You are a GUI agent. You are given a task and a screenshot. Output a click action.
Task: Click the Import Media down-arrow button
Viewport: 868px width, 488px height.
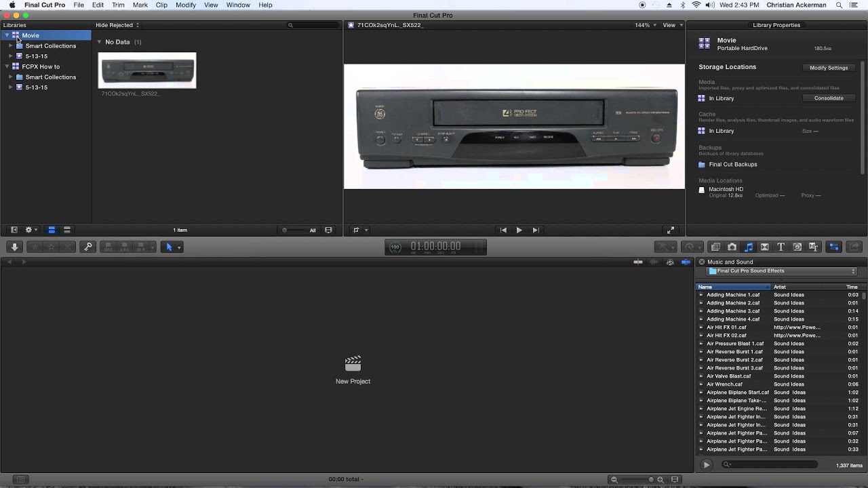(14, 247)
